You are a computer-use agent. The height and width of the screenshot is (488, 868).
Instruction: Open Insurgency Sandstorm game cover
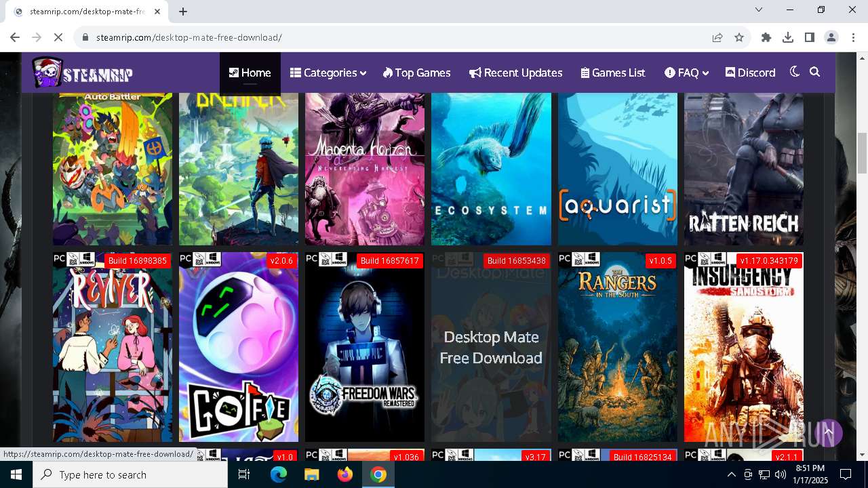[x=744, y=347]
